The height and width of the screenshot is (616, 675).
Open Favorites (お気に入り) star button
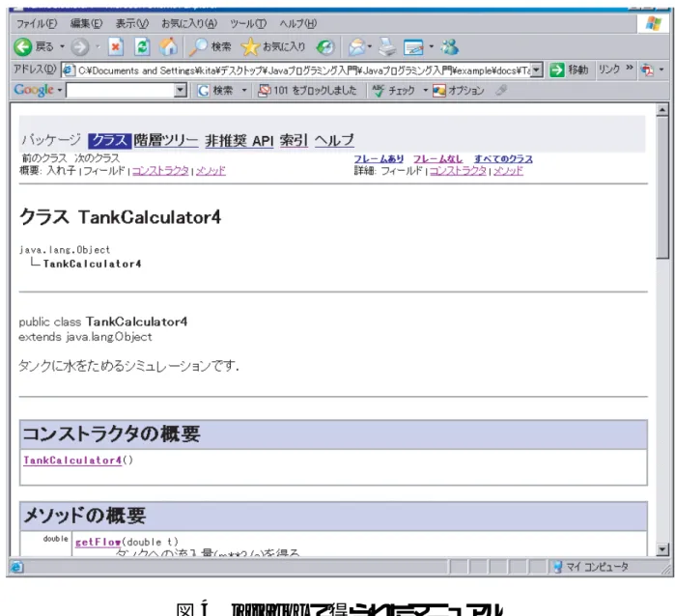point(273,46)
